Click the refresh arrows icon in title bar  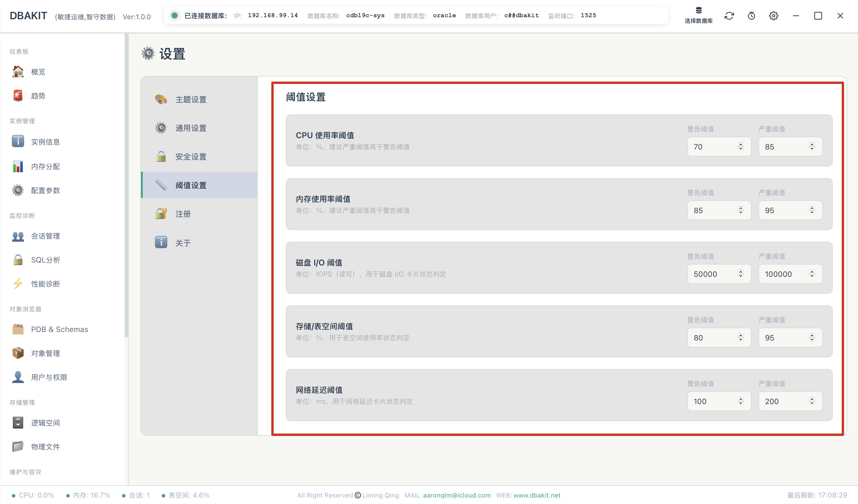[729, 16]
